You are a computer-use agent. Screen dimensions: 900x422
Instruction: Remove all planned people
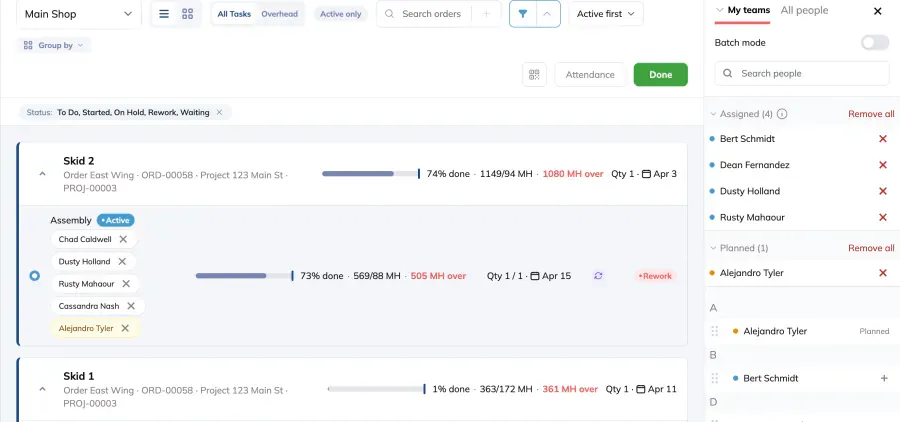pyautogui.click(x=871, y=248)
